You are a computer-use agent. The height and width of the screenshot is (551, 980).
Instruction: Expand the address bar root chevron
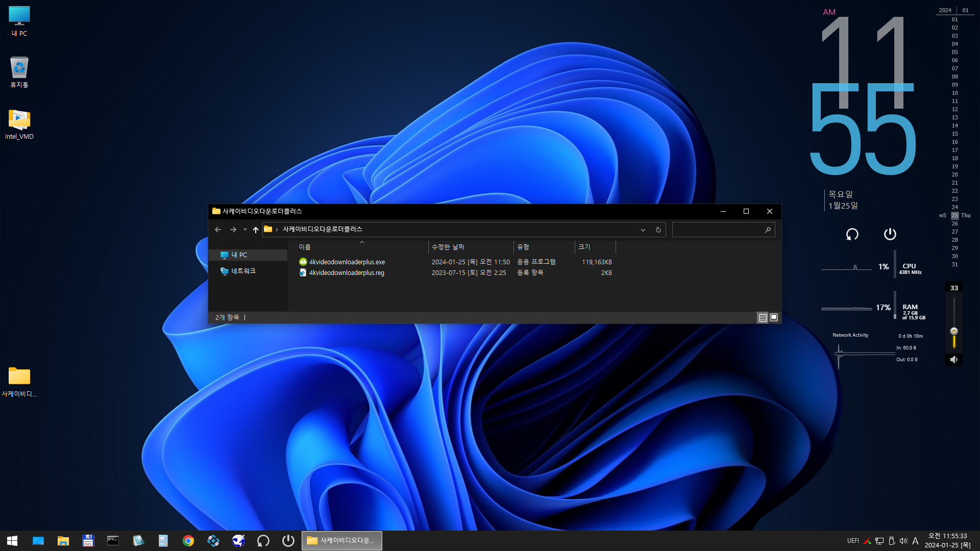click(x=277, y=230)
